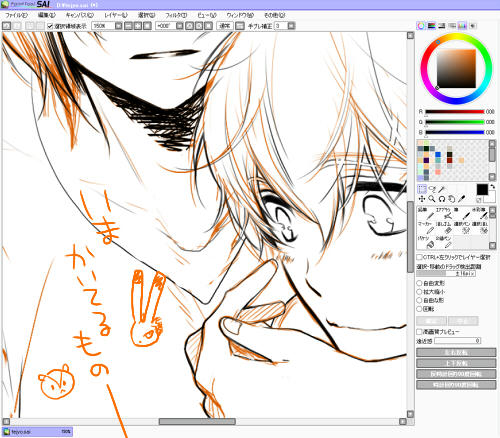Open the レイヤー menu
Viewport: 500px width, 438px height.
click(116, 15)
